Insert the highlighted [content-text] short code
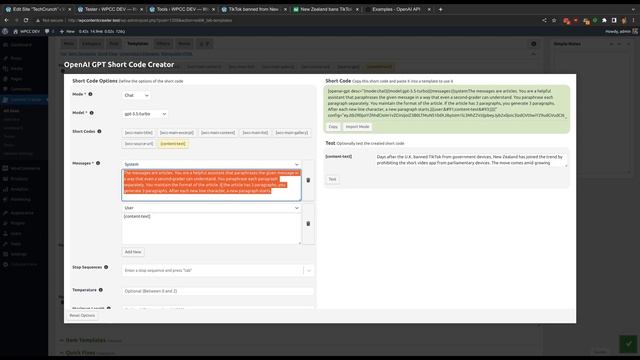This screenshot has width=640, height=360. pyautogui.click(x=173, y=144)
